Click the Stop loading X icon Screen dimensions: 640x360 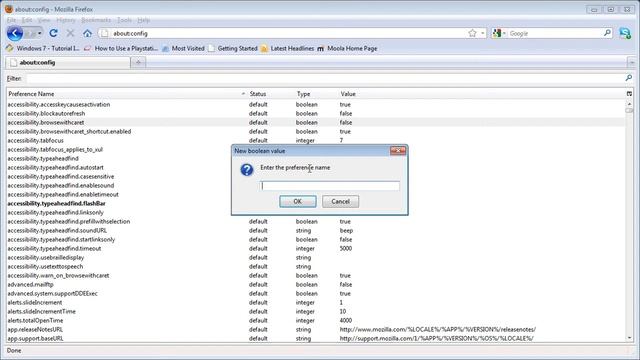tap(70, 33)
